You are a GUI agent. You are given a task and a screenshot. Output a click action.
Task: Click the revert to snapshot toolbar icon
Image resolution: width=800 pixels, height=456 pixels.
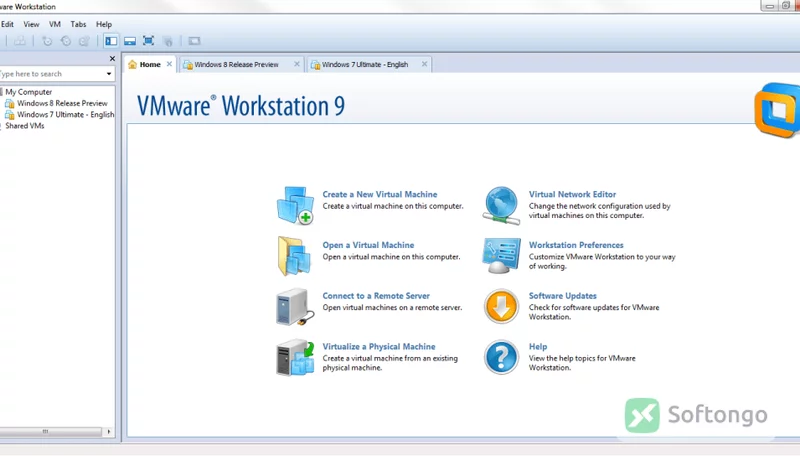coord(66,41)
